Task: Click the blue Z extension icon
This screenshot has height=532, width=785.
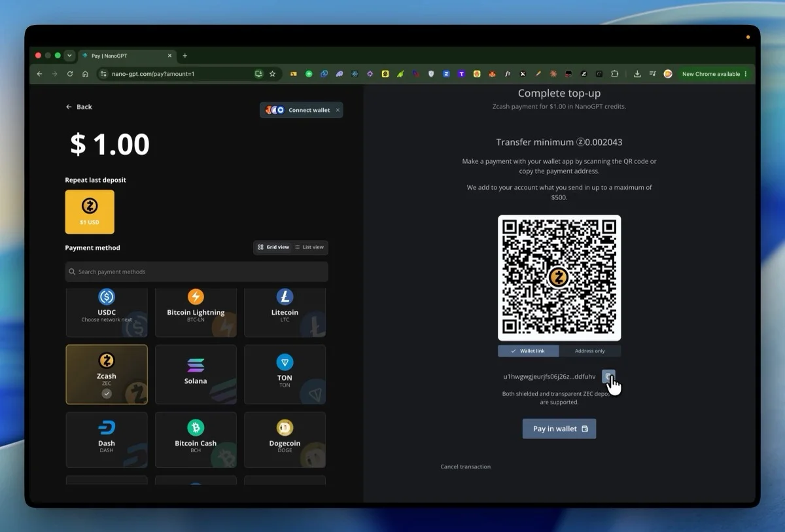Action: tap(446, 74)
